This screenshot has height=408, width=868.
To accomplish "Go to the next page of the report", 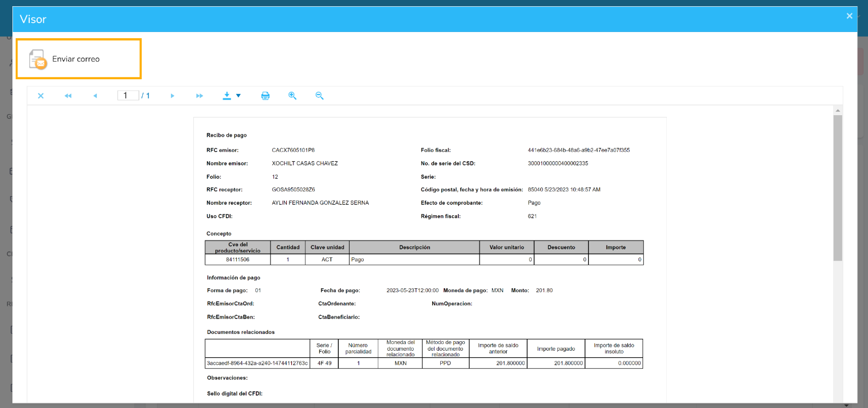I will (173, 96).
